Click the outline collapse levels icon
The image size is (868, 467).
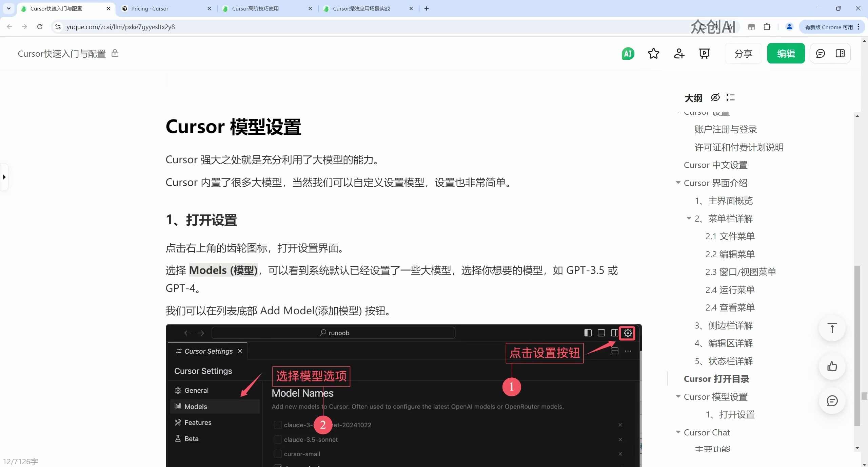(x=730, y=98)
